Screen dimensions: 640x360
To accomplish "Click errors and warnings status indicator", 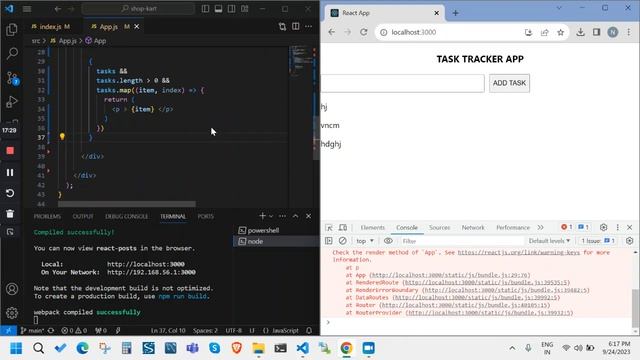I will click(x=74, y=330).
